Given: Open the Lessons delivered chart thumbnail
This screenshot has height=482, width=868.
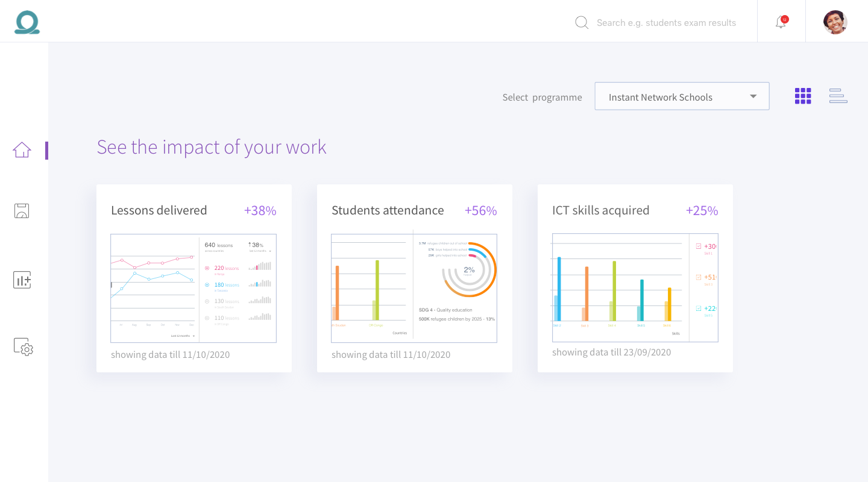Looking at the screenshot, I should (193, 288).
